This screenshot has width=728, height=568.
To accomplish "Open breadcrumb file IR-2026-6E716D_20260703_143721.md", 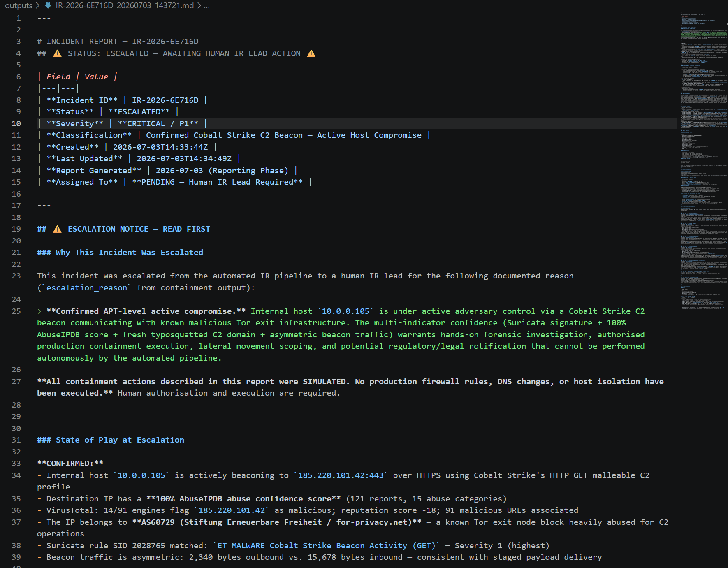I will click(125, 5).
